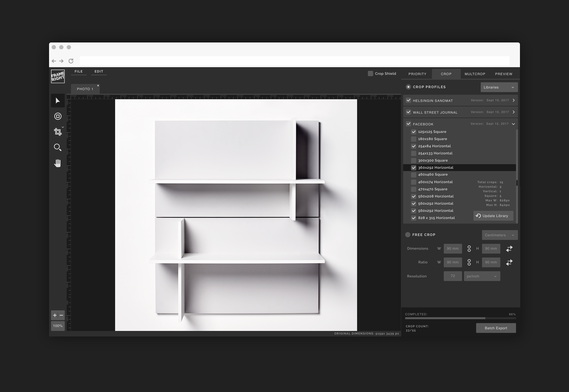Swap Ratio width and height
Image resolution: width=569 pixels, height=392 pixels.
tap(509, 262)
